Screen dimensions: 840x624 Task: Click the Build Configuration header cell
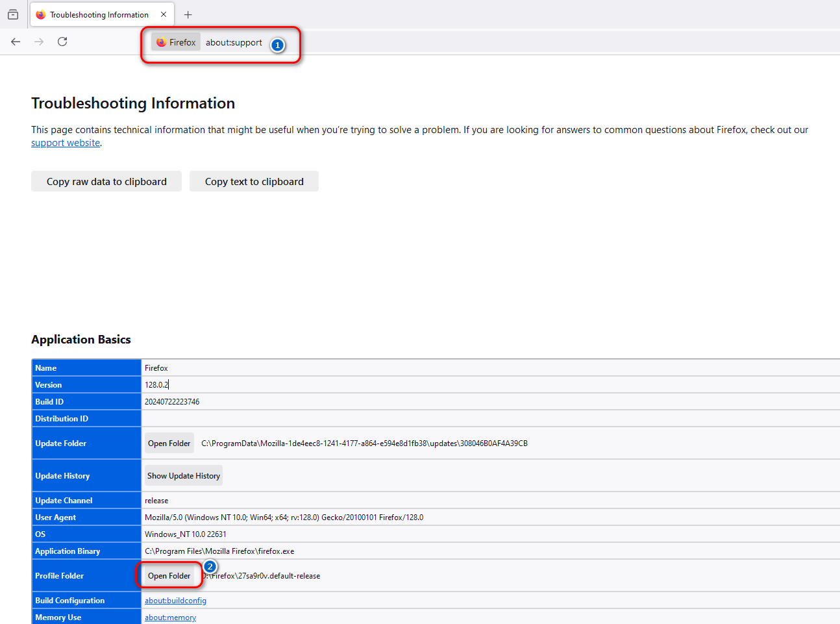(x=86, y=601)
